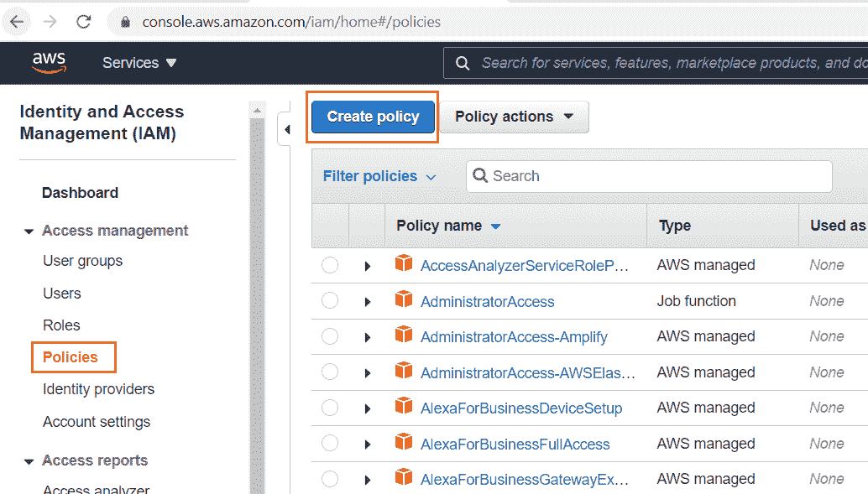Click the Identity and Access Management heading
Image resolution: width=868 pixels, height=494 pixels.
point(102,122)
